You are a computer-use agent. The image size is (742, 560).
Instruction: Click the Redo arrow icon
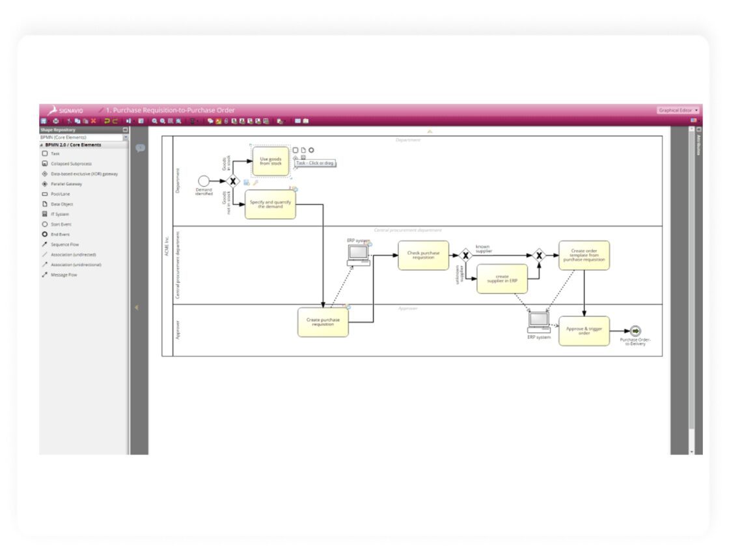point(115,121)
